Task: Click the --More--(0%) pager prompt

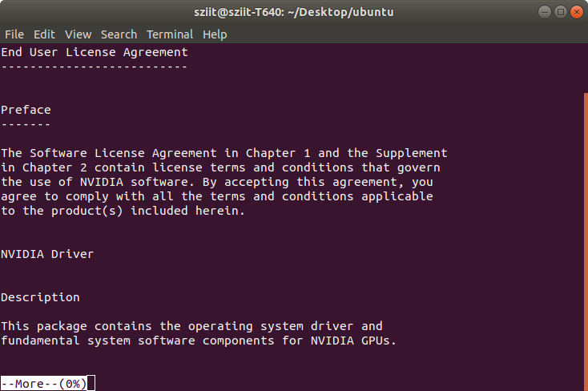Action: pyautogui.click(x=43, y=384)
